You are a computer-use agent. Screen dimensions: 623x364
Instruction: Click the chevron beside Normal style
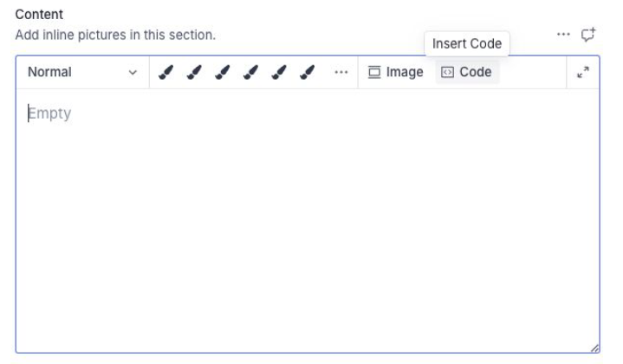[x=133, y=73]
